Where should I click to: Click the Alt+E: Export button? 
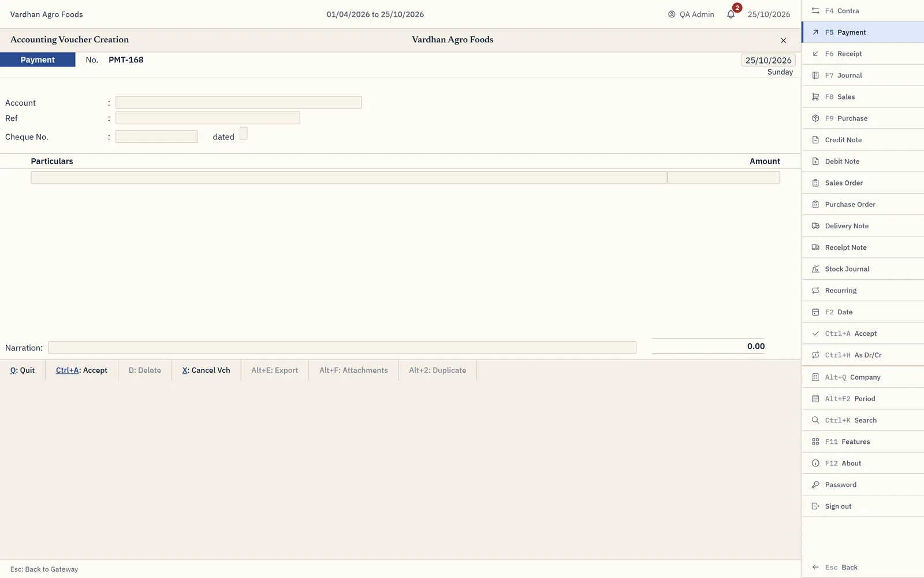(275, 370)
